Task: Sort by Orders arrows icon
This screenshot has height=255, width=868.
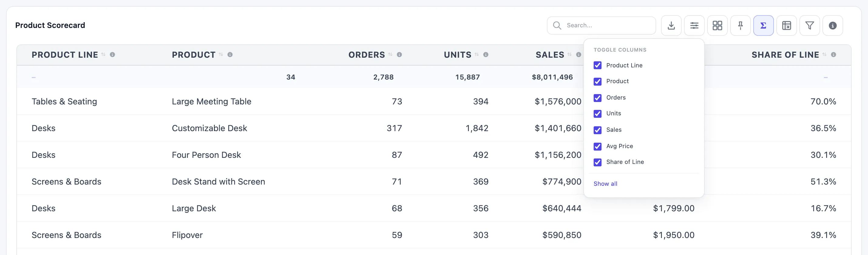Action: point(390,55)
